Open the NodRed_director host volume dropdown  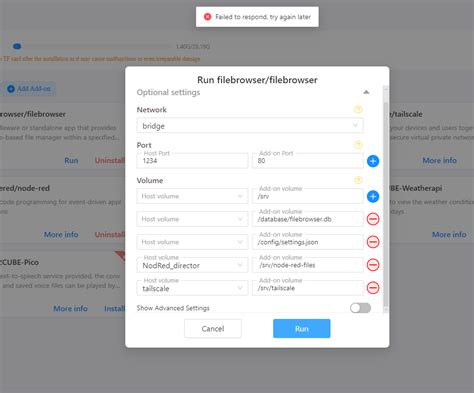click(192, 265)
